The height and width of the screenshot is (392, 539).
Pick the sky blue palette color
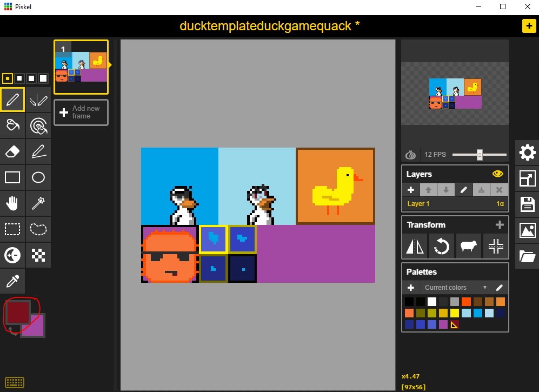coord(477,313)
